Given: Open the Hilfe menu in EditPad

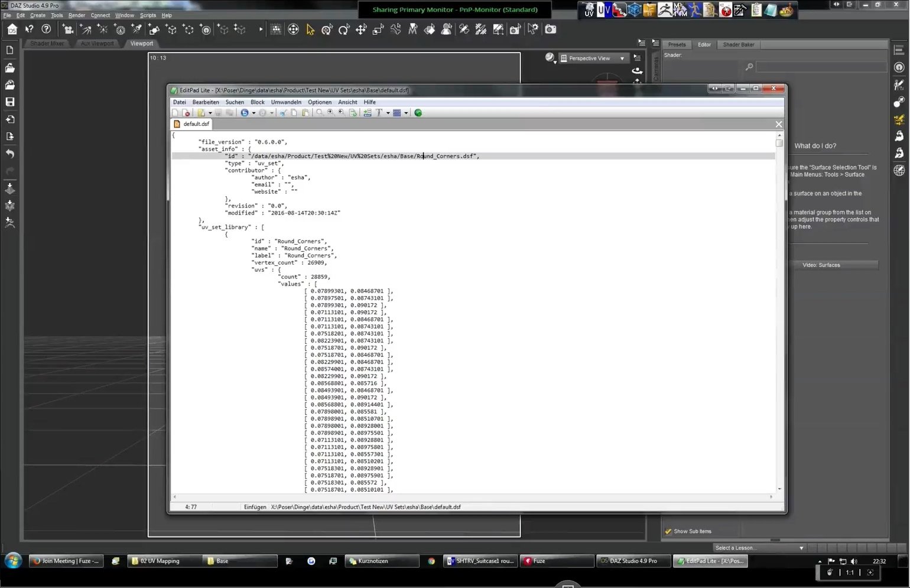Looking at the screenshot, I should point(370,102).
